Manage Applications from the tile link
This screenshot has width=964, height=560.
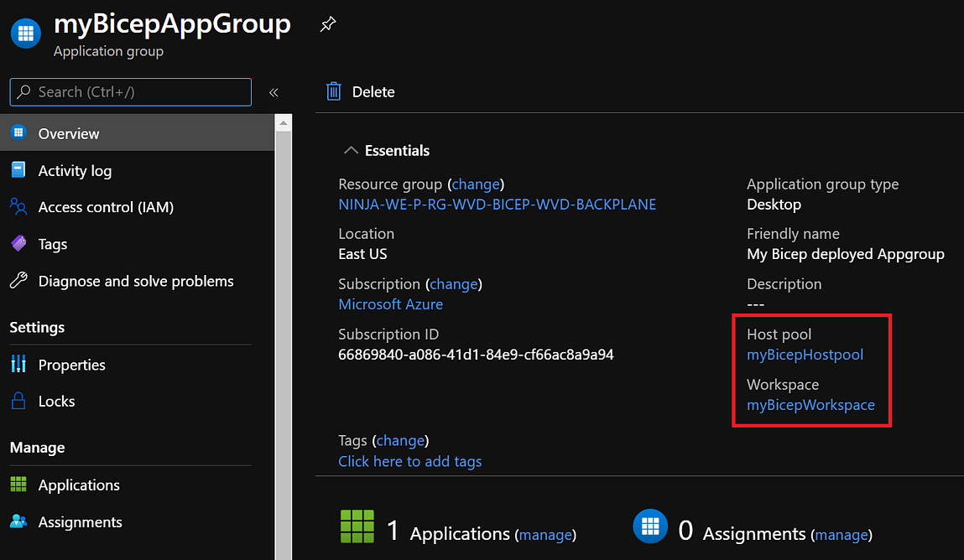point(545,535)
